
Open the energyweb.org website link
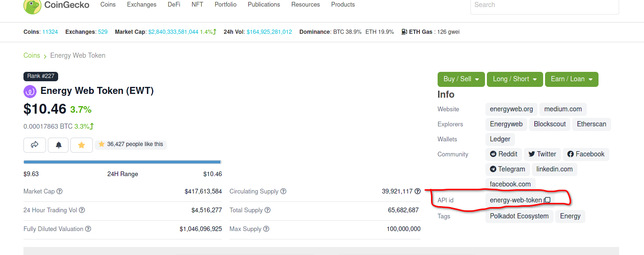[x=511, y=109]
